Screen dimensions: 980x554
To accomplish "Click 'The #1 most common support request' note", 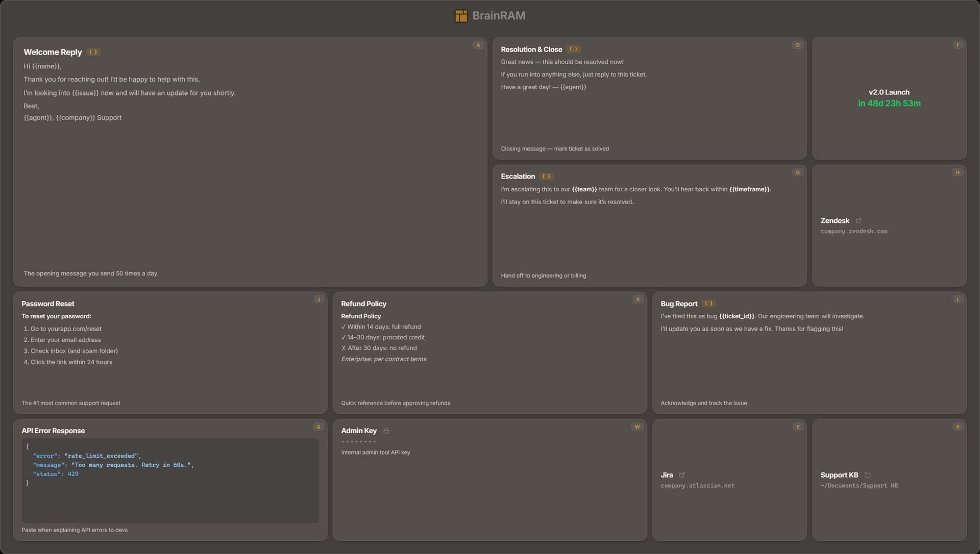I will pyautogui.click(x=71, y=403).
